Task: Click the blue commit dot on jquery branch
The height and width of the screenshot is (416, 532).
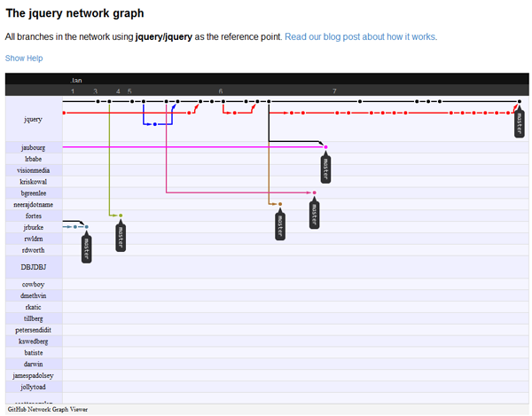Action: pyautogui.click(x=154, y=124)
